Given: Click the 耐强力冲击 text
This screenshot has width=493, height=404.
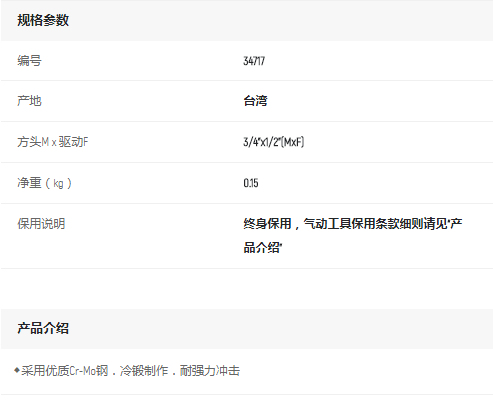Looking at the screenshot, I should [210, 371].
